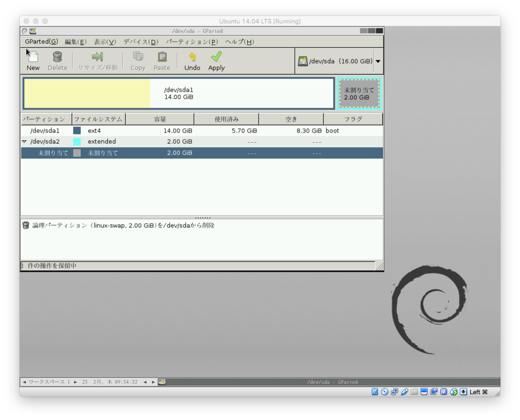The height and width of the screenshot is (420, 520).
Task: Click the pending operations status bar text
Action: [49, 266]
